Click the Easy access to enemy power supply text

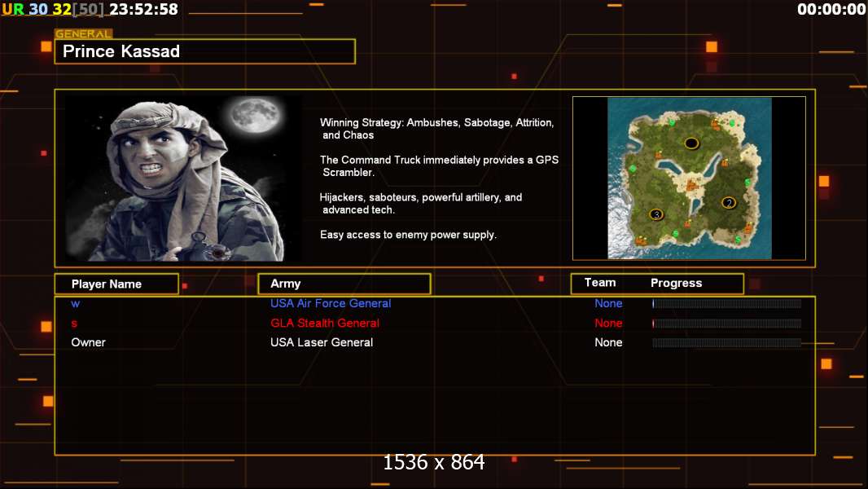coord(408,235)
